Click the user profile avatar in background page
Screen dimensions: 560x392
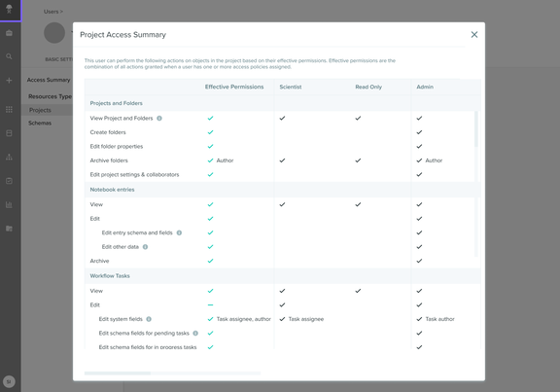54,33
